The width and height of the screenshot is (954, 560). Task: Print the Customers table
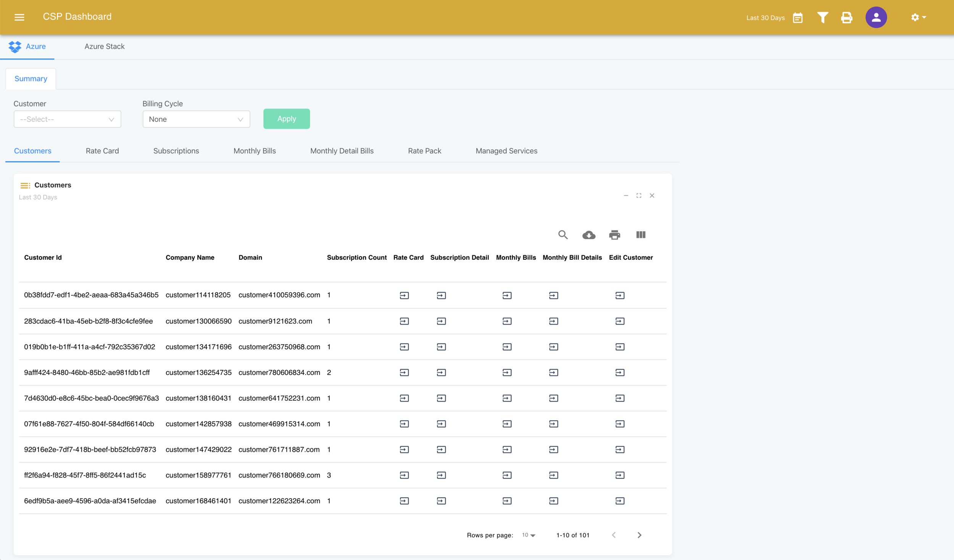click(614, 235)
